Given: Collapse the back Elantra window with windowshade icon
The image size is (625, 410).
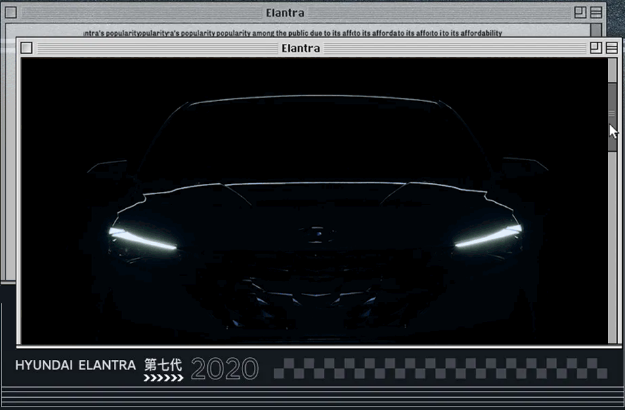Looking at the screenshot, I should click(597, 13).
